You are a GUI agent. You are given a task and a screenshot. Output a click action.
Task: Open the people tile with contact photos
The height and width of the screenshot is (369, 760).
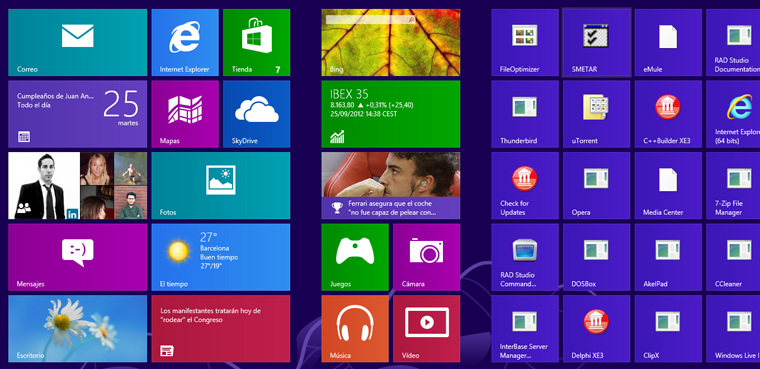click(78, 186)
